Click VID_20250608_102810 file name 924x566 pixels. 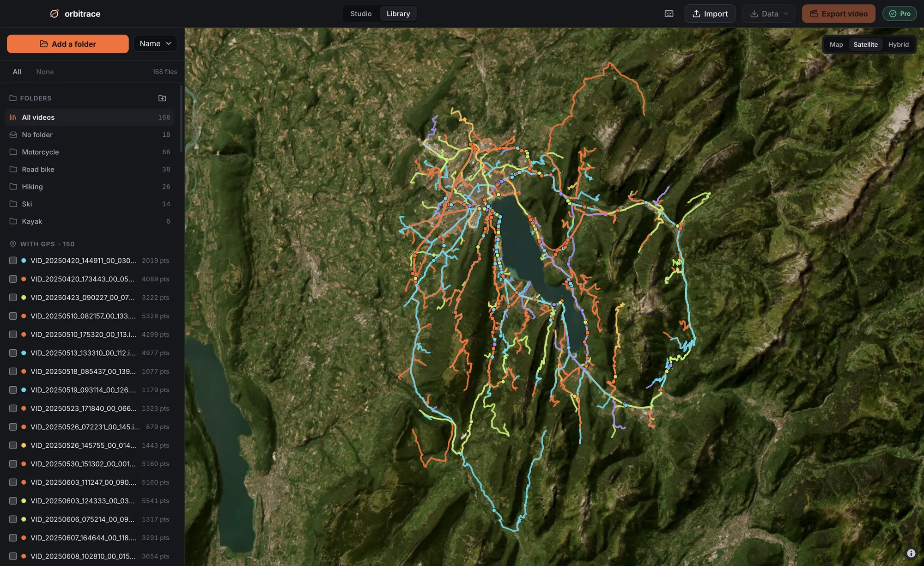83,556
